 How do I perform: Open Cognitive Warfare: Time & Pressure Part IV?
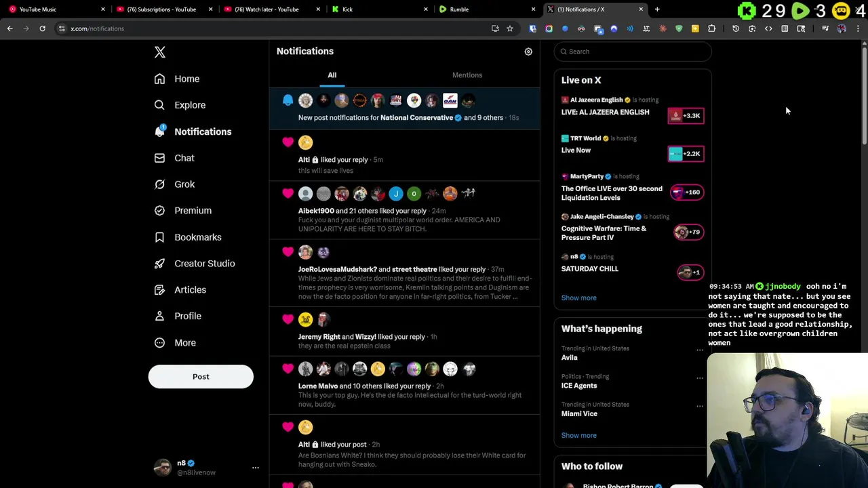[604, 232]
